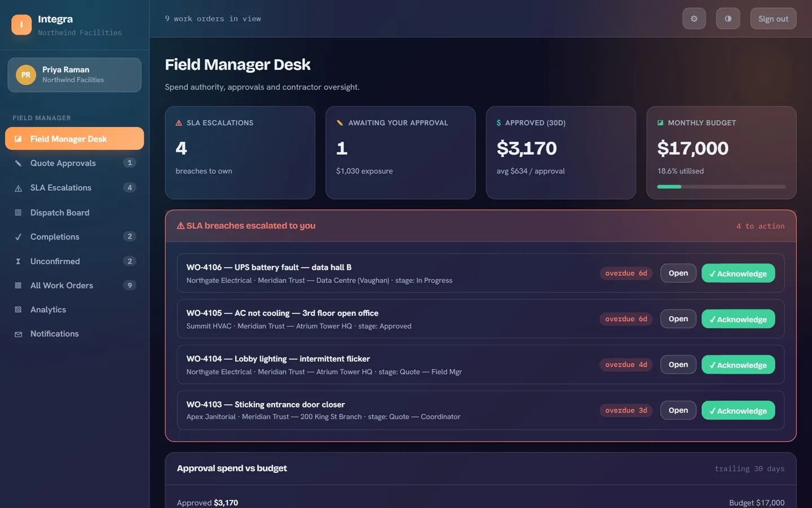Go to Field Manager Desk
This screenshot has height=508, width=812.
[74, 139]
